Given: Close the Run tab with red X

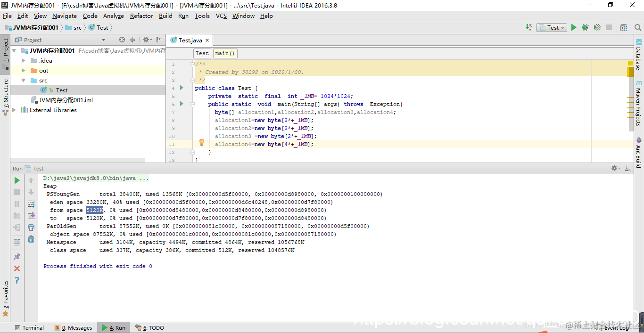Looking at the screenshot, I should [17, 268].
